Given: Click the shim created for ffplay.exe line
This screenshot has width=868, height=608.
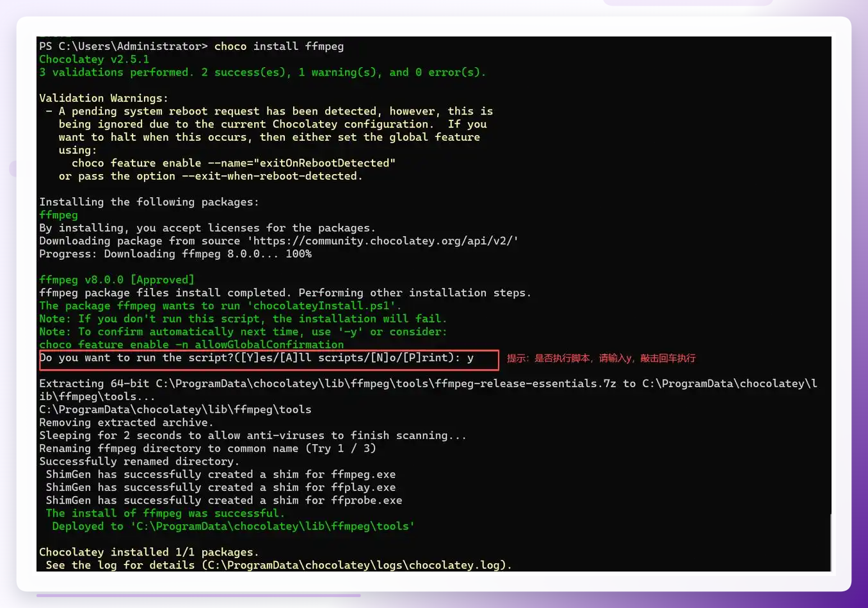Looking at the screenshot, I should (221, 488).
